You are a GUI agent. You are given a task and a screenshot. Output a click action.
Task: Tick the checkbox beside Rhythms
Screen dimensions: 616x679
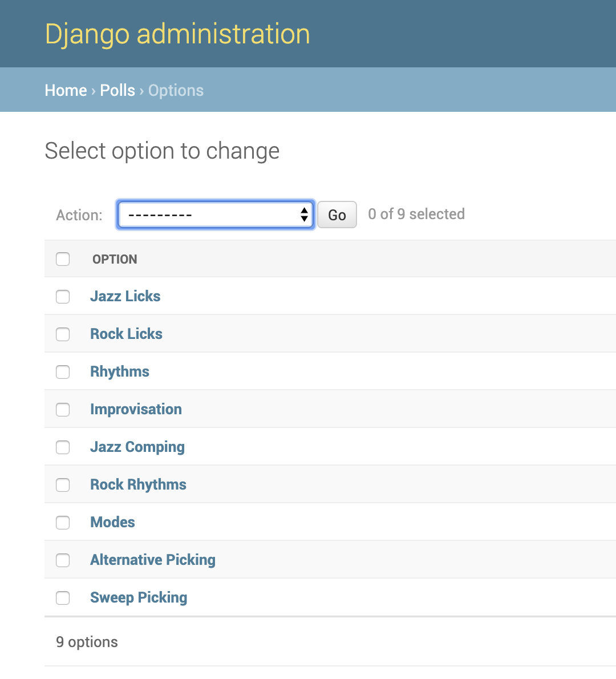click(63, 372)
